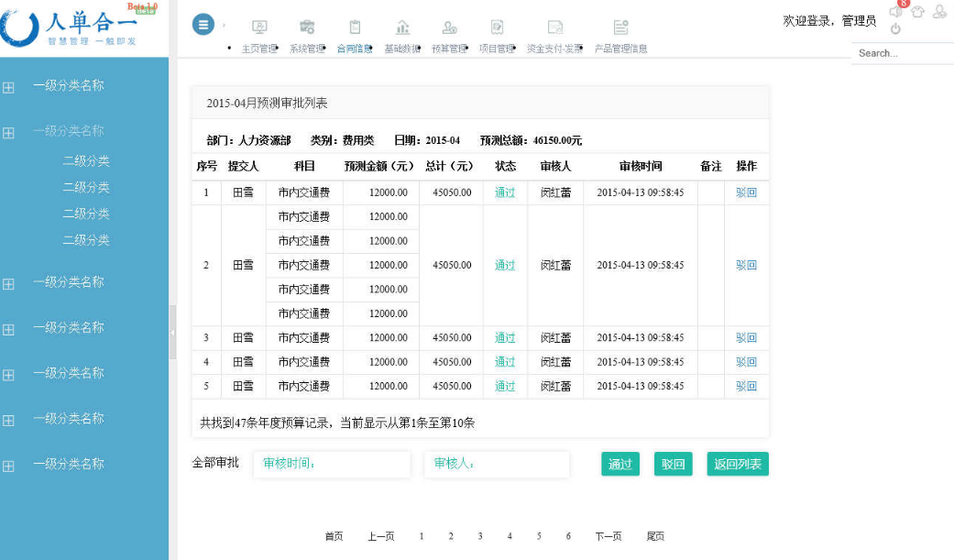Click the green 通过 approve button

click(x=620, y=465)
